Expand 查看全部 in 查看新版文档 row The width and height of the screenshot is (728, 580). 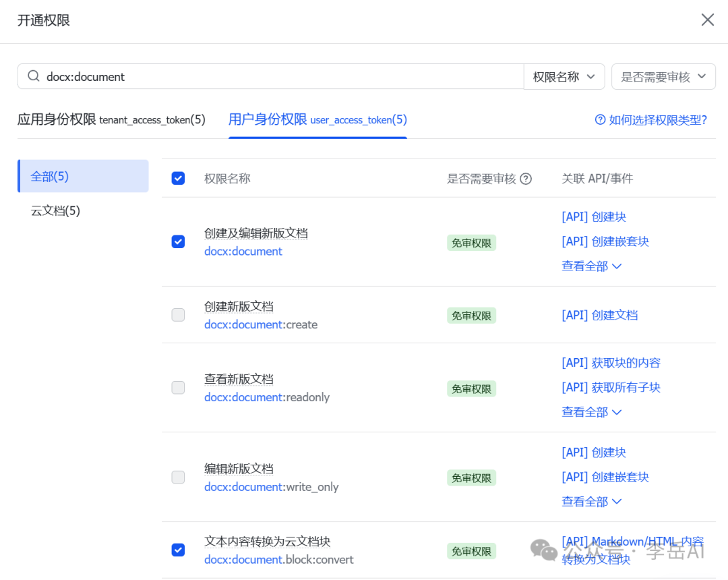tap(591, 412)
